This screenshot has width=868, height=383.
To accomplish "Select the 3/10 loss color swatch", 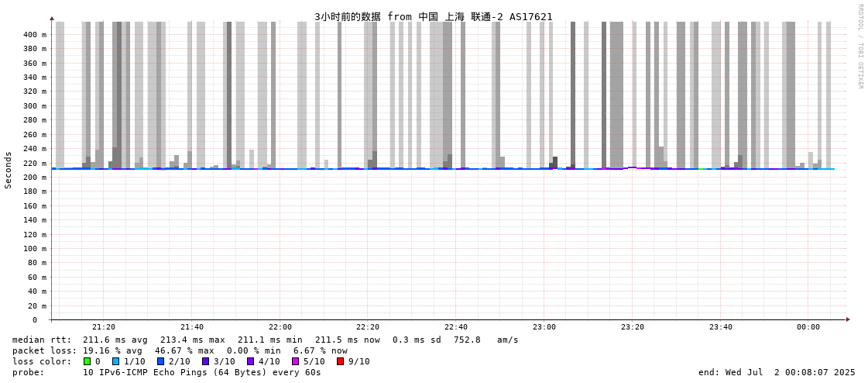I will pos(205,361).
